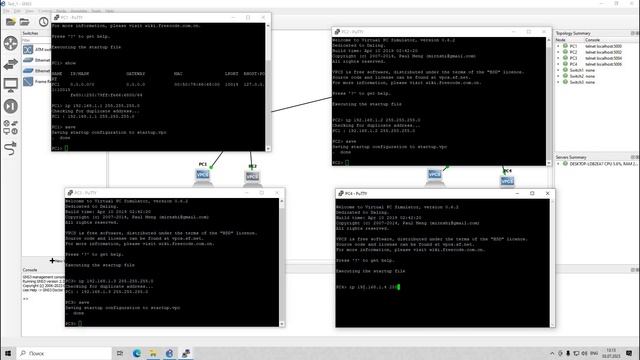The width and height of the screenshot is (640, 360).
Task: Select the second Ethernet device icon in Switches list
Action: (x=28, y=71)
